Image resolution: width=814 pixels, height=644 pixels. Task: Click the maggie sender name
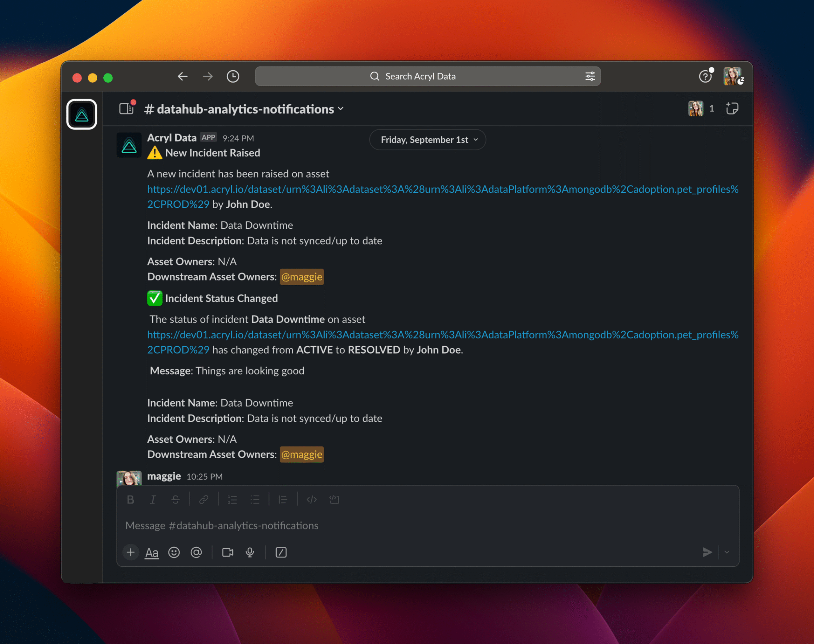[x=164, y=476]
